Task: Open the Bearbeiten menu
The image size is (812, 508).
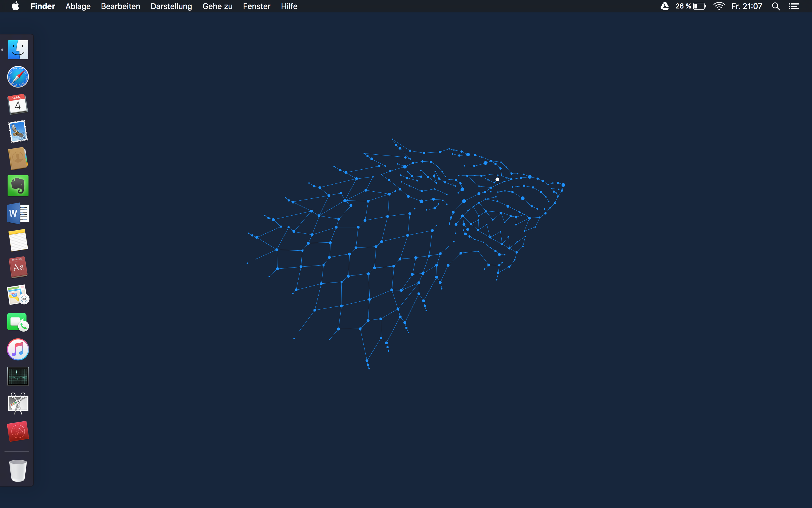Action: click(x=120, y=6)
